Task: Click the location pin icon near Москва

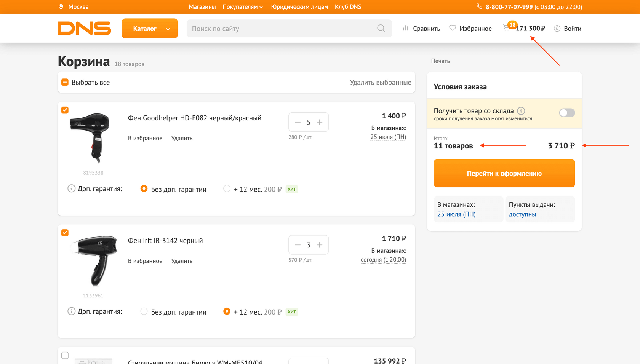Action: [x=61, y=7]
